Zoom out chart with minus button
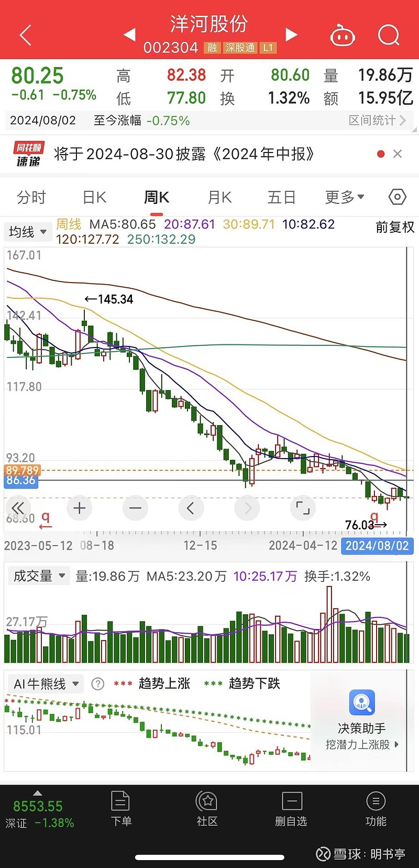The height and width of the screenshot is (868, 419). (x=135, y=508)
